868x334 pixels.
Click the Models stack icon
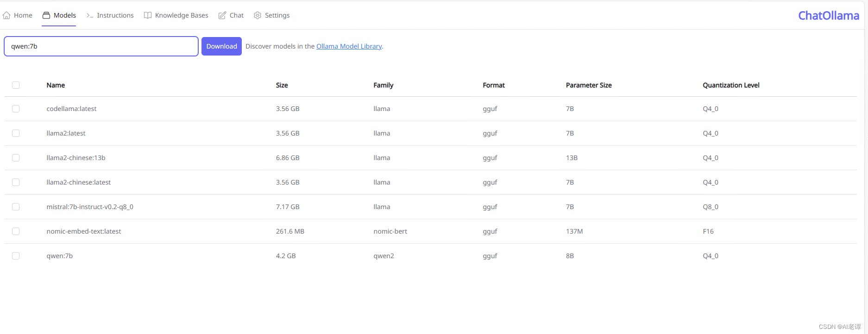46,15
